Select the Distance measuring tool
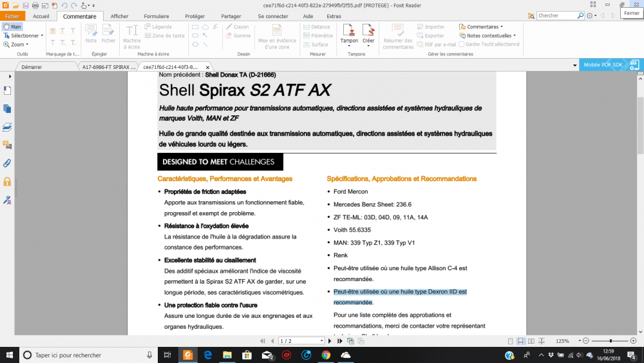Screen dimensions: 644x363 [x=317, y=26]
